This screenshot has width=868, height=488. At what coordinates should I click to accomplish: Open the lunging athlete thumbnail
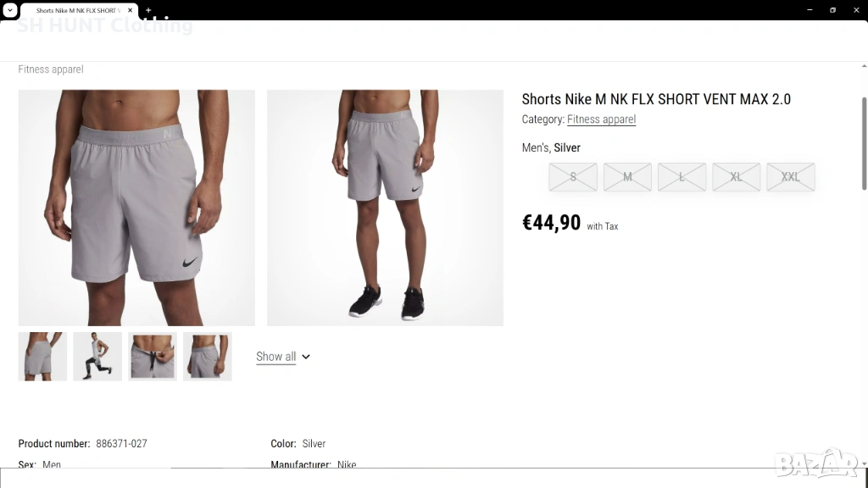click(x=97, y=357)
